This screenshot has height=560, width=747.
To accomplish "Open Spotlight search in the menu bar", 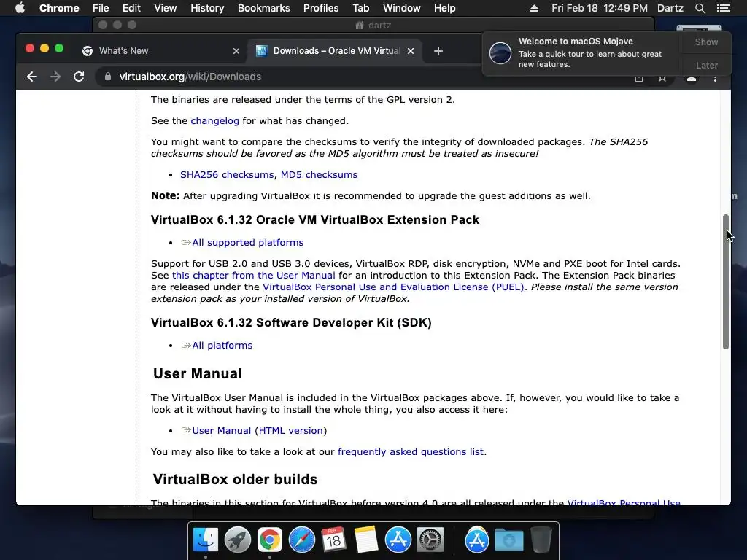I will point(700,8).
